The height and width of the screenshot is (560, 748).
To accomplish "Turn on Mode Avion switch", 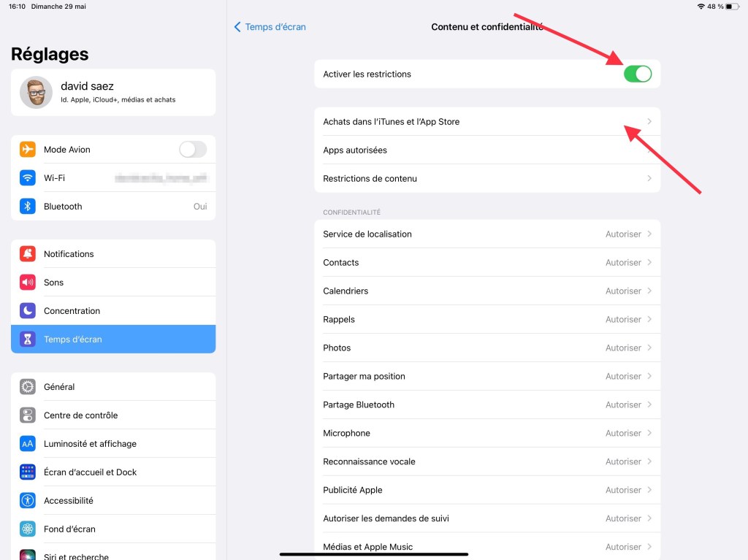I will click(193, 150).
